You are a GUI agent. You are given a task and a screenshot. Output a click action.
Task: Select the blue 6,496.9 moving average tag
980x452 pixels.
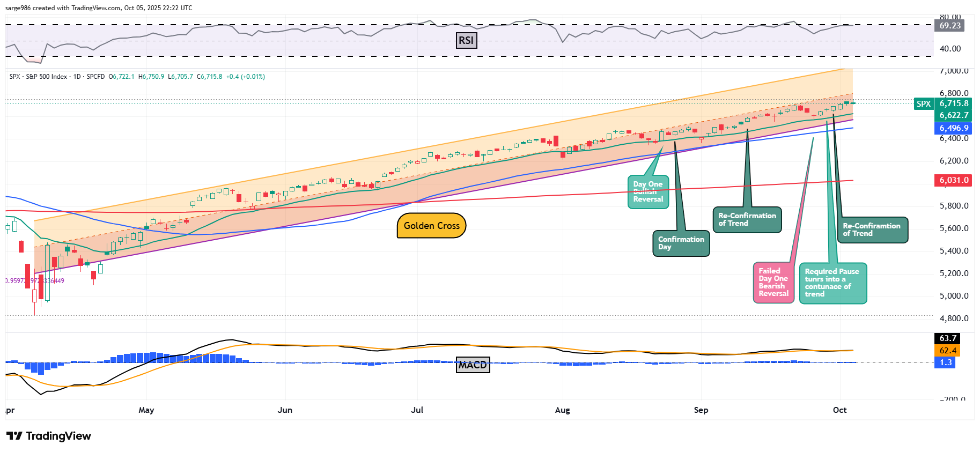[954, 128]
